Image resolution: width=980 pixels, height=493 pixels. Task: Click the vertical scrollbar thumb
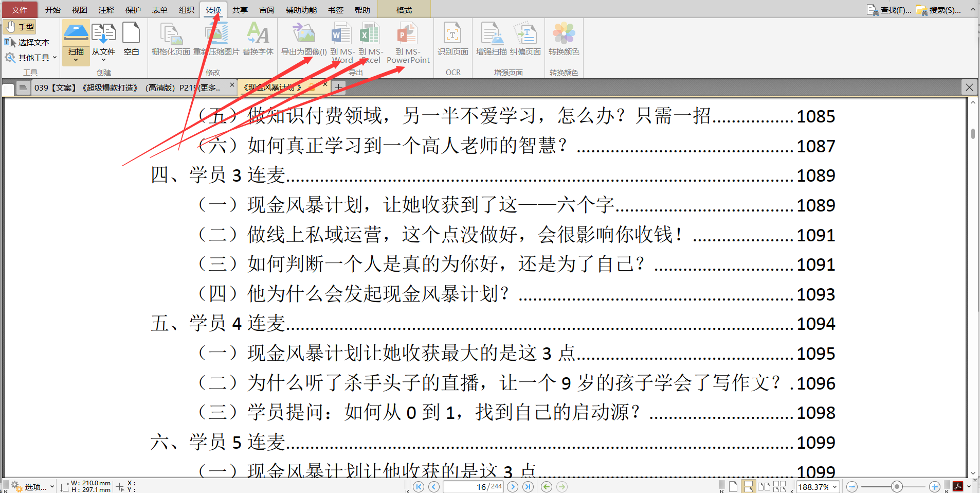[x=973, y=134]
